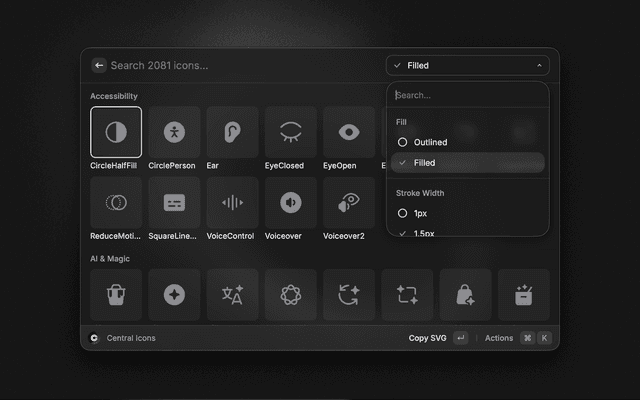Select the Voiceover2 icon tile
640x400 pixels.
tap(349, 202)
